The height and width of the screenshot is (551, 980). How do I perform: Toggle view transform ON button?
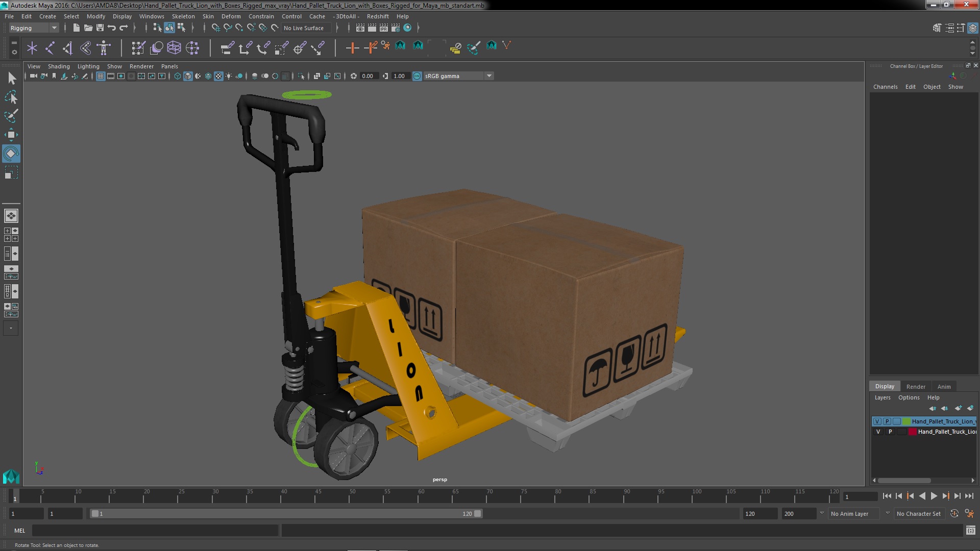click(x=417, y=76)
